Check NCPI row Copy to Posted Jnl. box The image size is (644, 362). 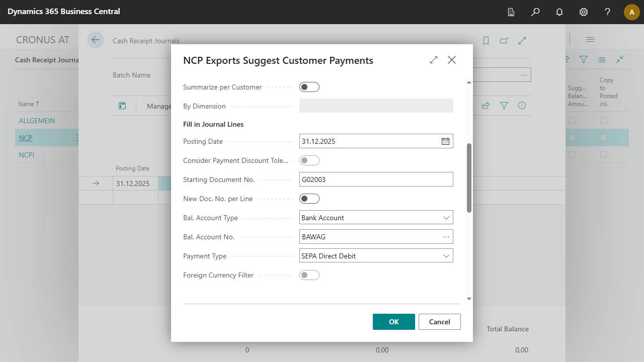[x=603, y=155]
